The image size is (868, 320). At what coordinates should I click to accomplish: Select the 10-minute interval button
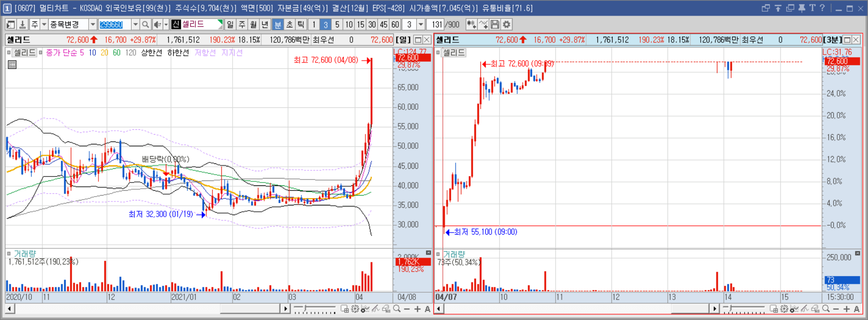click(x=349, y=24)
